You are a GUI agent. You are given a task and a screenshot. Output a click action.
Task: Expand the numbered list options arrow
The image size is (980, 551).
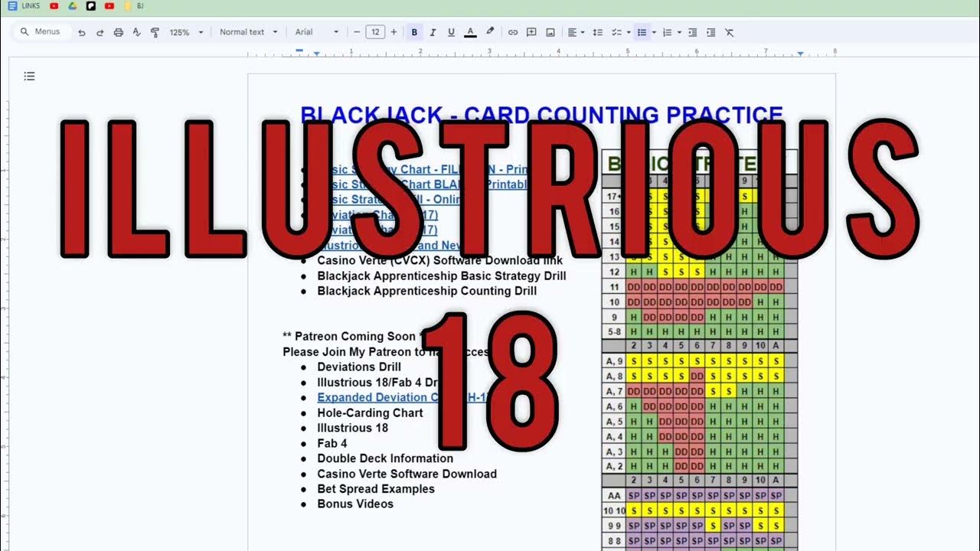[x=679, y=32]
